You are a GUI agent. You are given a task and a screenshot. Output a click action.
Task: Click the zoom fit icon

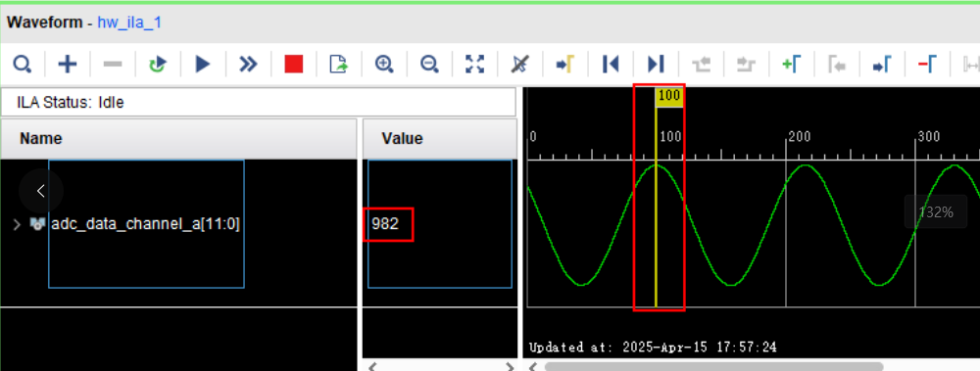[x=475, y=64]
